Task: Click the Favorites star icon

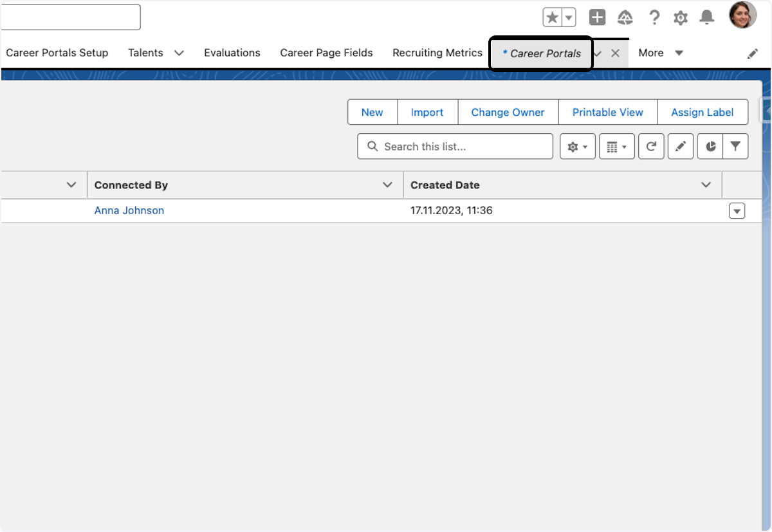Action: (x=552, y=17)
